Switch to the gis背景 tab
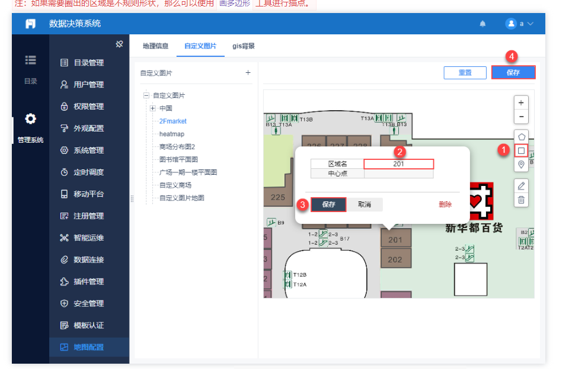This screenshot has width=588, height=369. coord(244,46)
